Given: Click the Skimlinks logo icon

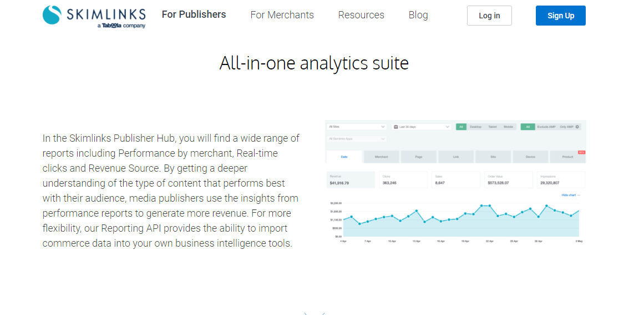Looking at the screenshot, I should tap(52, 15).
